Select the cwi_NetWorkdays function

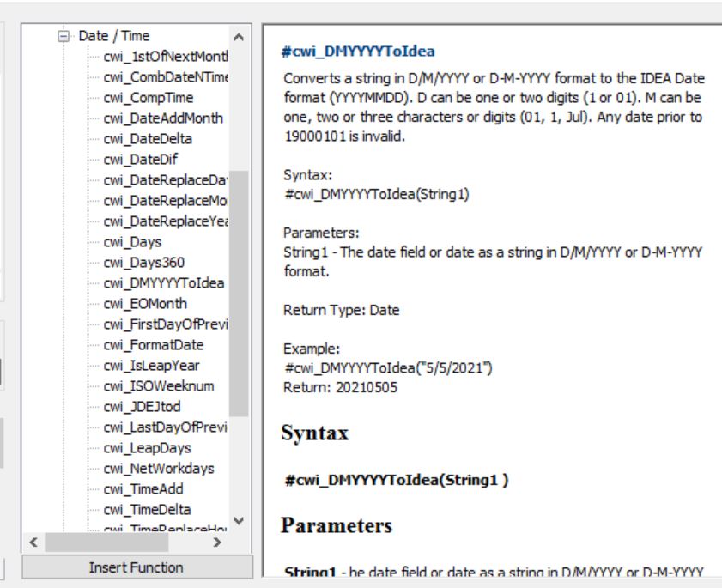(159, 469)
